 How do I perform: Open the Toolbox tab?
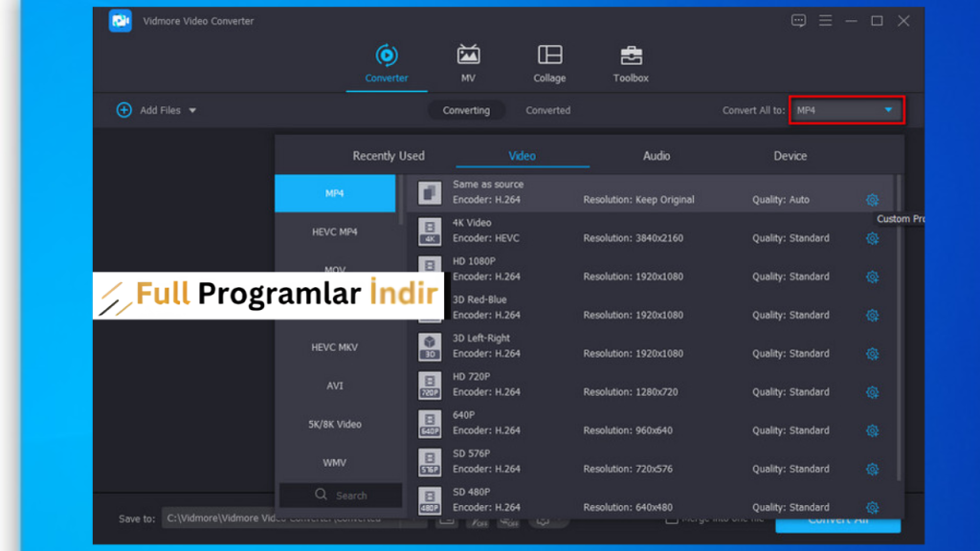(631, 64)
